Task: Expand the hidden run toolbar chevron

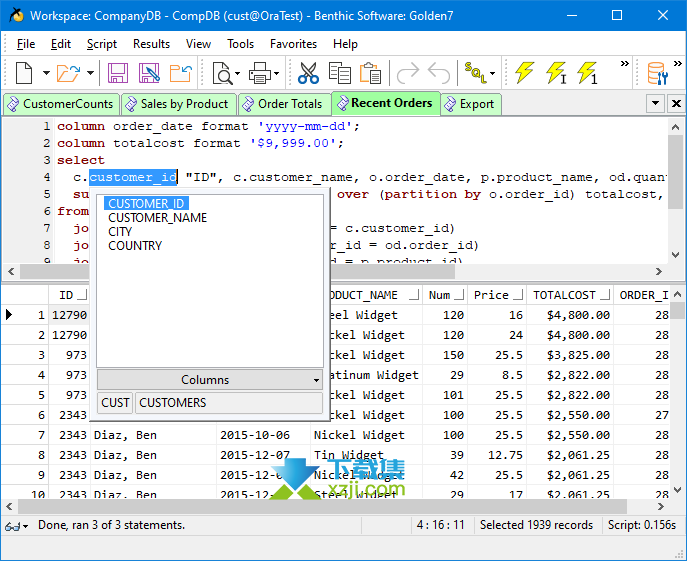Action: click(625, 64)
